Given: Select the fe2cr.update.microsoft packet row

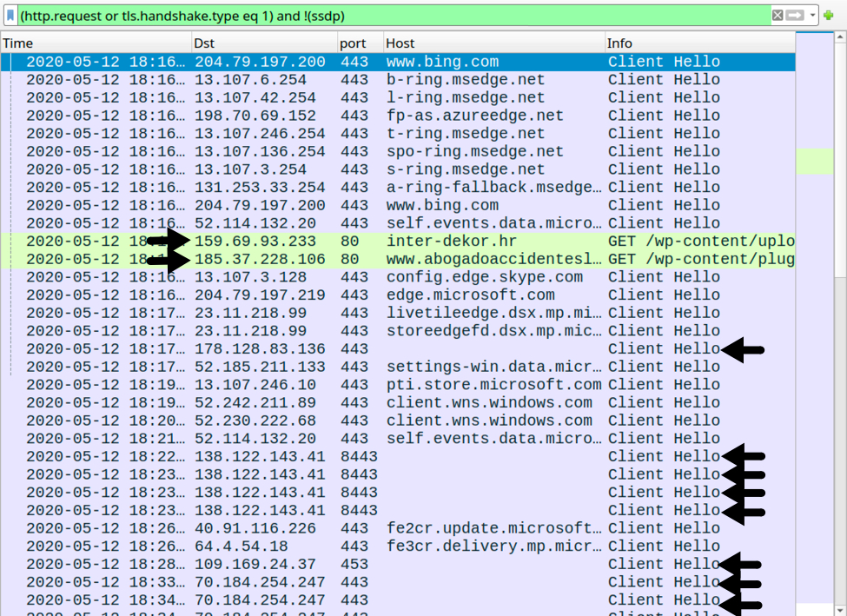Looking at the screenshot, I should tap(398, 528).
